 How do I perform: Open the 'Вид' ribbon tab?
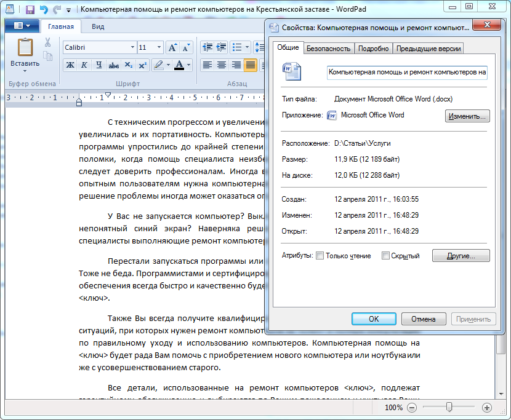(98, 26)
